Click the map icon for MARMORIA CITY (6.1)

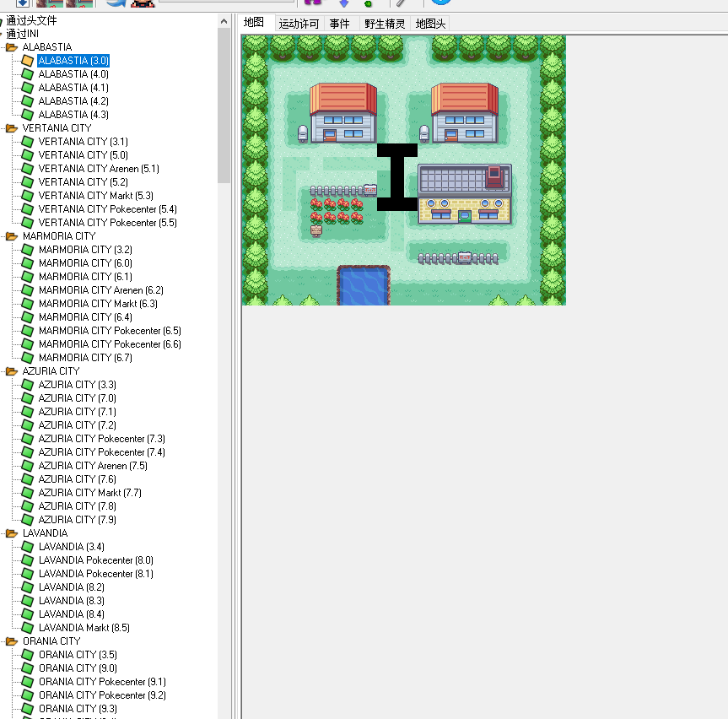pyautogui.click(x=27, y=276)
